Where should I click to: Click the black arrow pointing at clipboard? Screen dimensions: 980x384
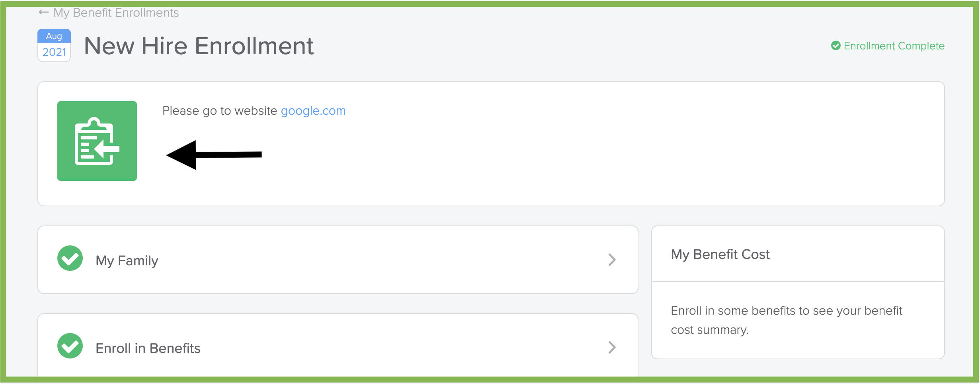(214, 155)
